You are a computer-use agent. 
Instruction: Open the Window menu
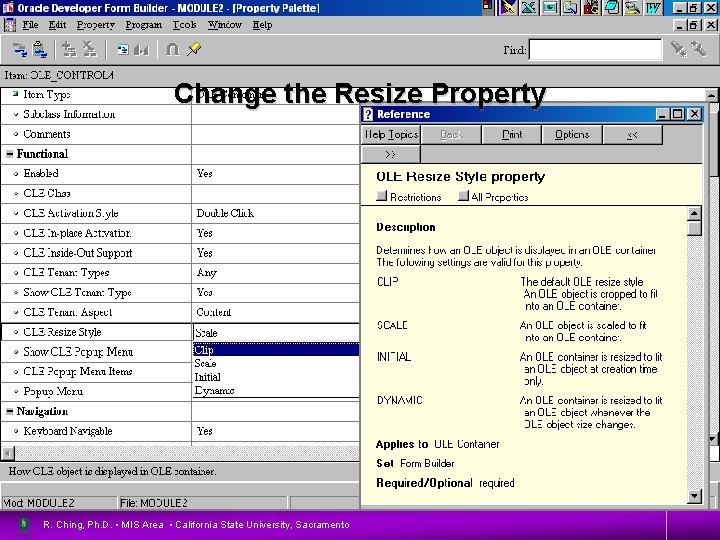225,25
